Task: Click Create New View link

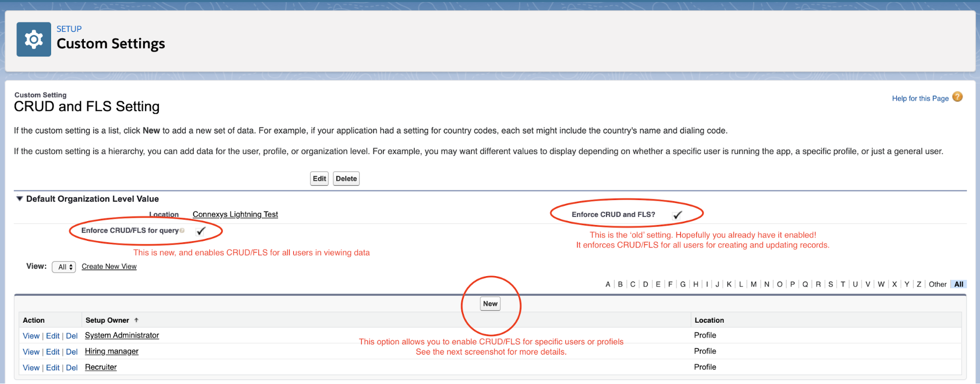Action: [x=109, y=266]
